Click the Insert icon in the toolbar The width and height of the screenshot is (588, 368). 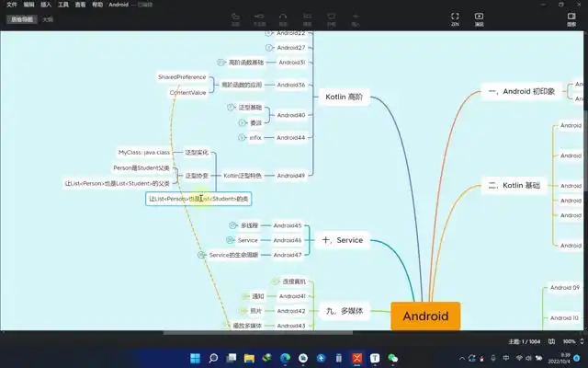point(356,17)
